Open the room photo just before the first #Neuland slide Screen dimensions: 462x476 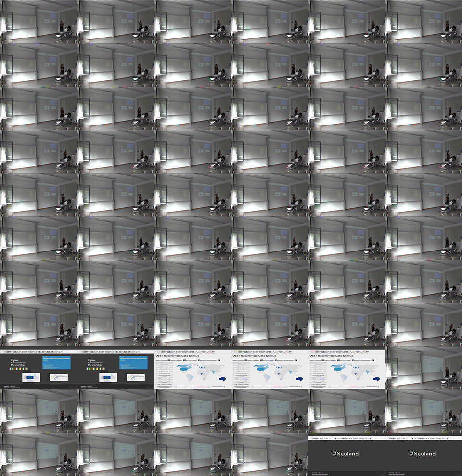click(x=269, y=454)
